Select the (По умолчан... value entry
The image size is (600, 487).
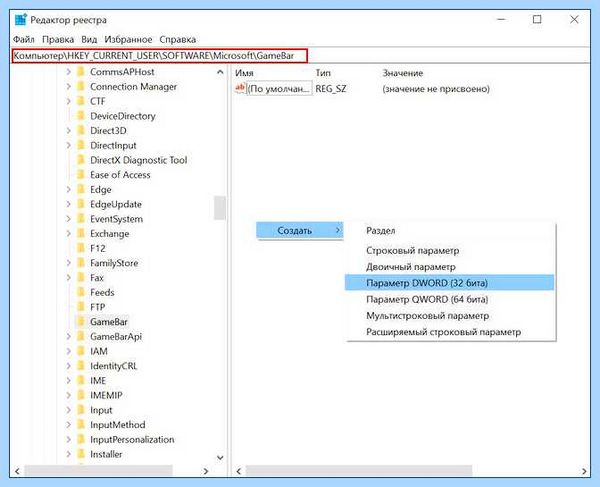click(x=279, y=88)
